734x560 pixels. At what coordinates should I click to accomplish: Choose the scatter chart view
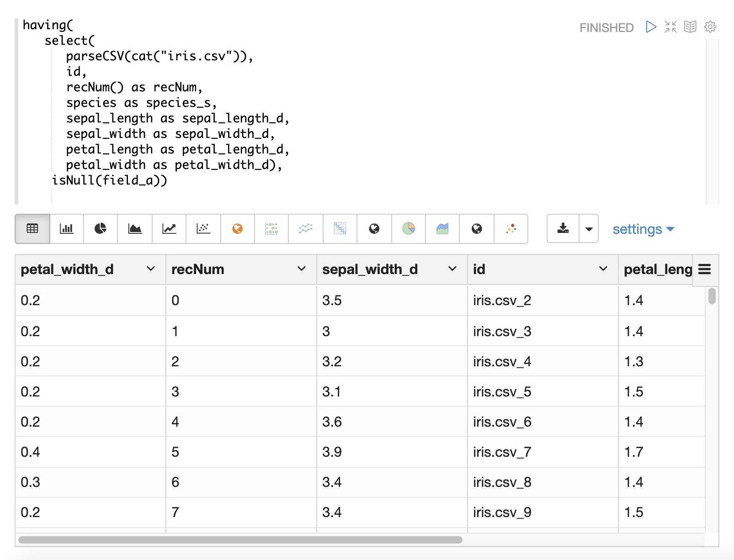[x=203, y=229]
